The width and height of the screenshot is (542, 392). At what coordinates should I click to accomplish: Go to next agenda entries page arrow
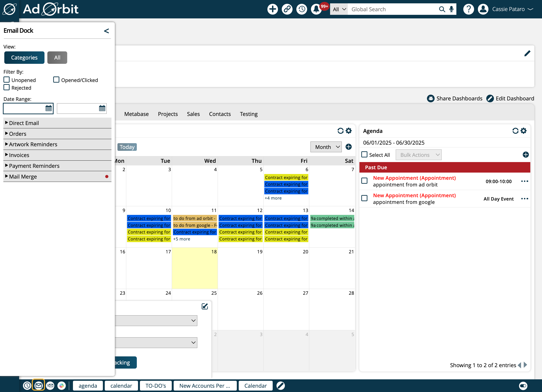525,365
